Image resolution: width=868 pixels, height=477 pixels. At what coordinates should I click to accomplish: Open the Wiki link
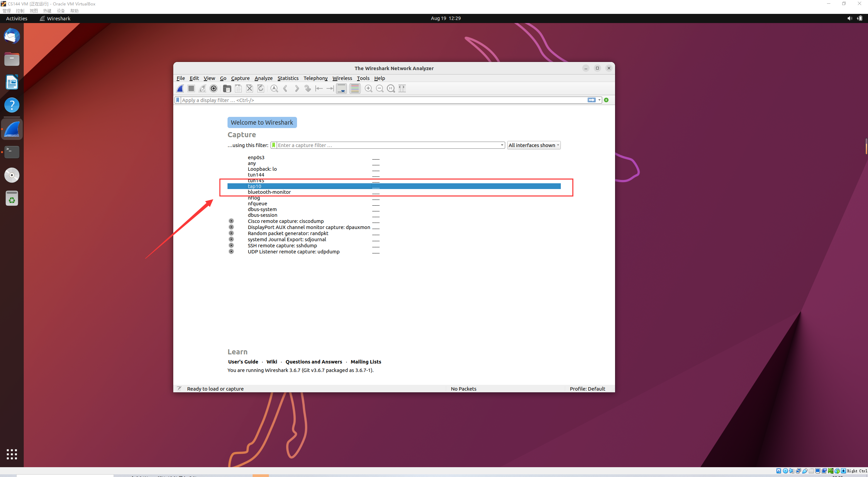point(272,362)
